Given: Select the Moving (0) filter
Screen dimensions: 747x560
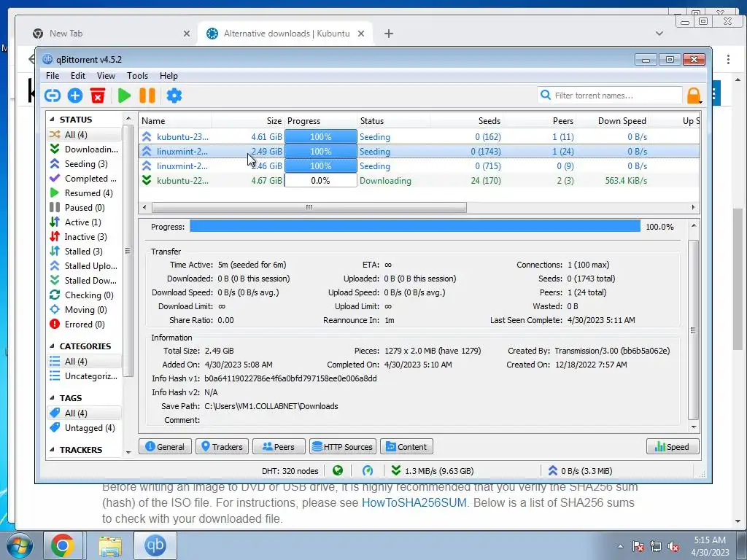Looking at the screenshot, I should coord(85,310).
